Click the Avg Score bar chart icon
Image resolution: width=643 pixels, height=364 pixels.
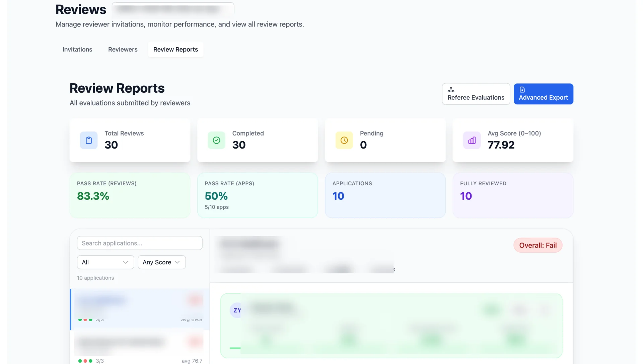pos(472,140)
